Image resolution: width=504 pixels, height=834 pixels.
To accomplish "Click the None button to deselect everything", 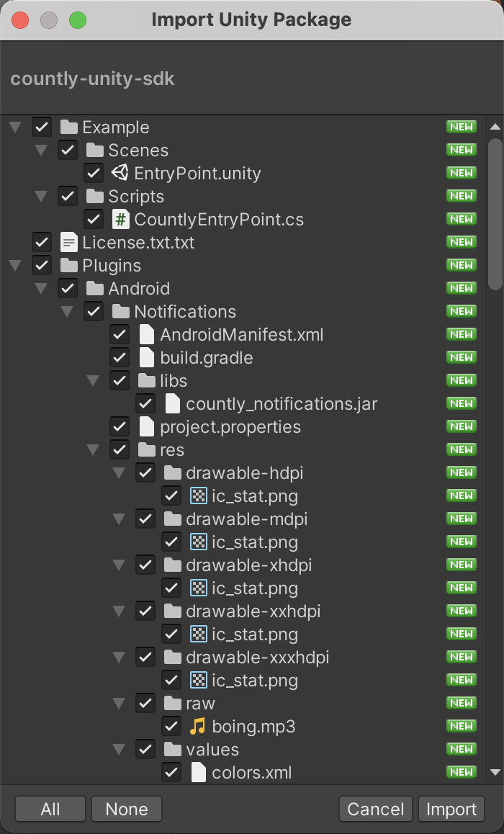I will [126, 809].
